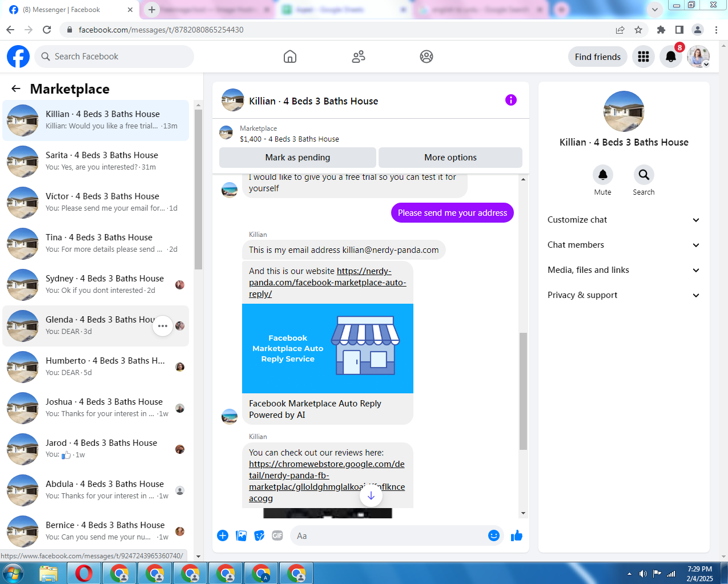Open File Explorer from taskbar
The height and width of the screenshot is (584, 728).
[x=49, y=573]
